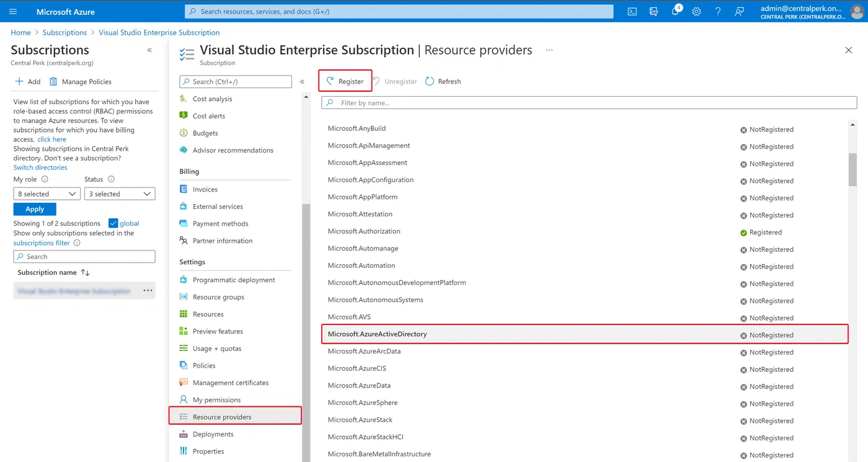868x462 pixels.
Task: Follow the 'click here' billing link
Action: [x=51, y=140]
